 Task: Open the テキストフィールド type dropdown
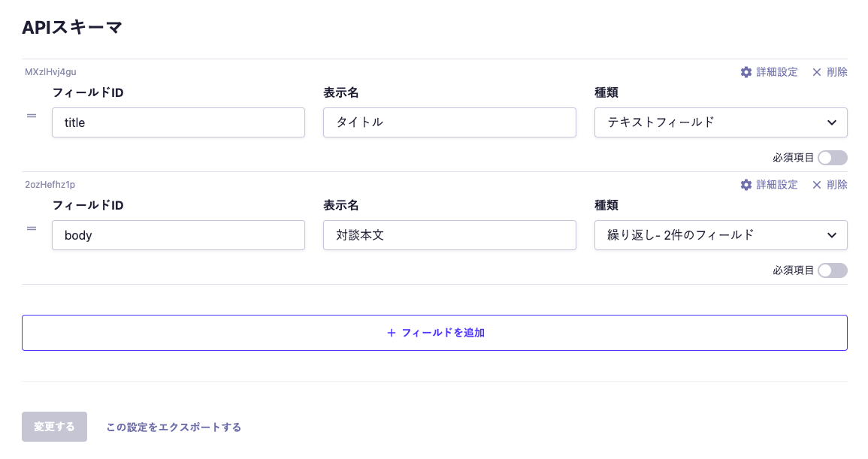coord(721,122)
